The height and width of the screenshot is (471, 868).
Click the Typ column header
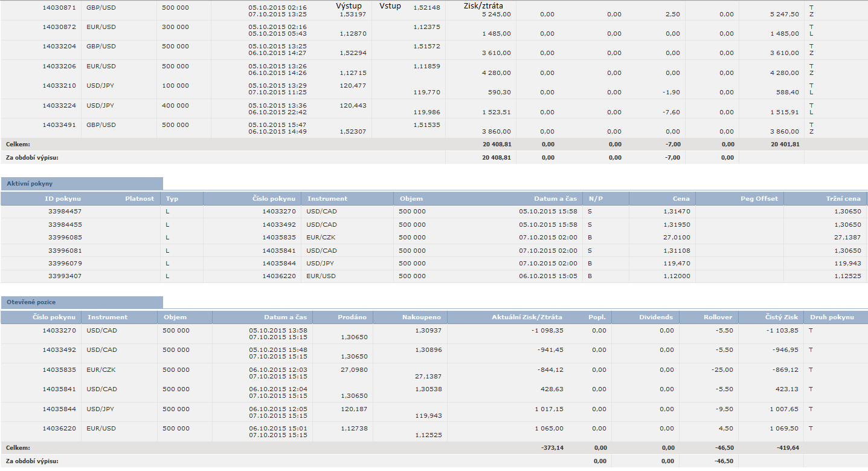(x=172, y=198)
